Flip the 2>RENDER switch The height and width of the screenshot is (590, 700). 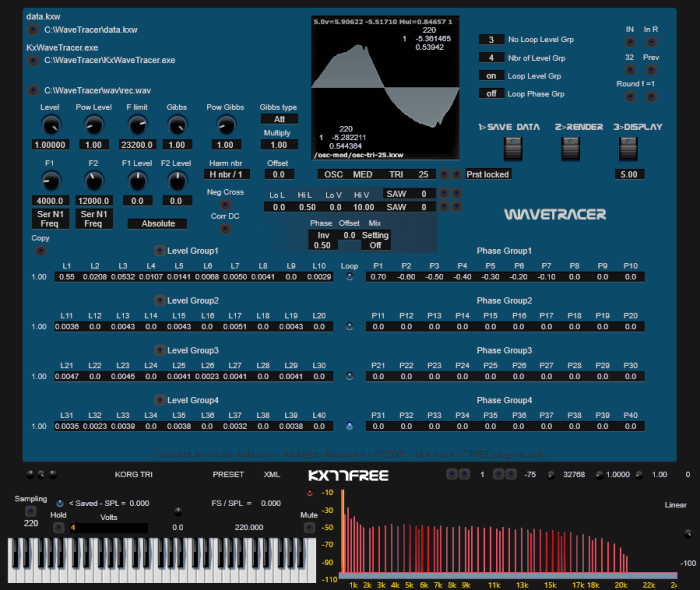[571, 149]
